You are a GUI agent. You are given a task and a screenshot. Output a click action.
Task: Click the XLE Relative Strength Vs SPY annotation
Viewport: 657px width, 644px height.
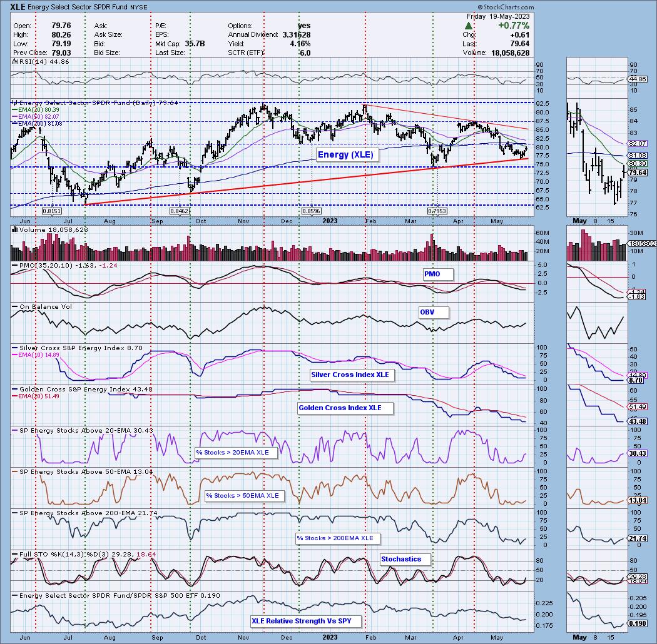[x=305, y=621]
